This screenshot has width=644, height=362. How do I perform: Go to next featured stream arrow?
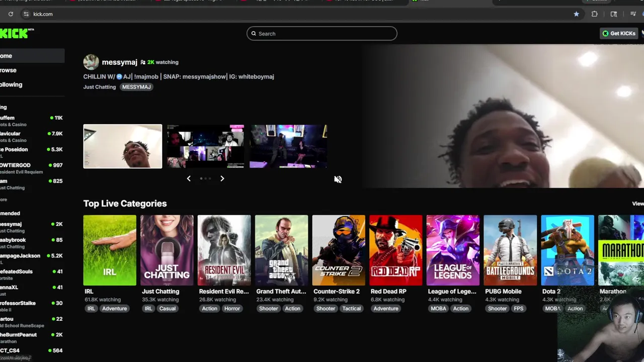(x=222, y=178)
